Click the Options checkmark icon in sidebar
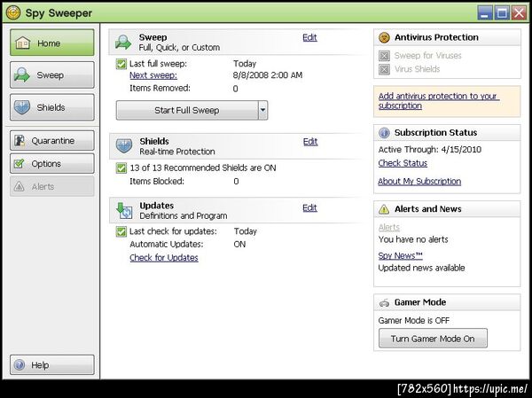Screen dimensions: 532x398 point(20,163)
